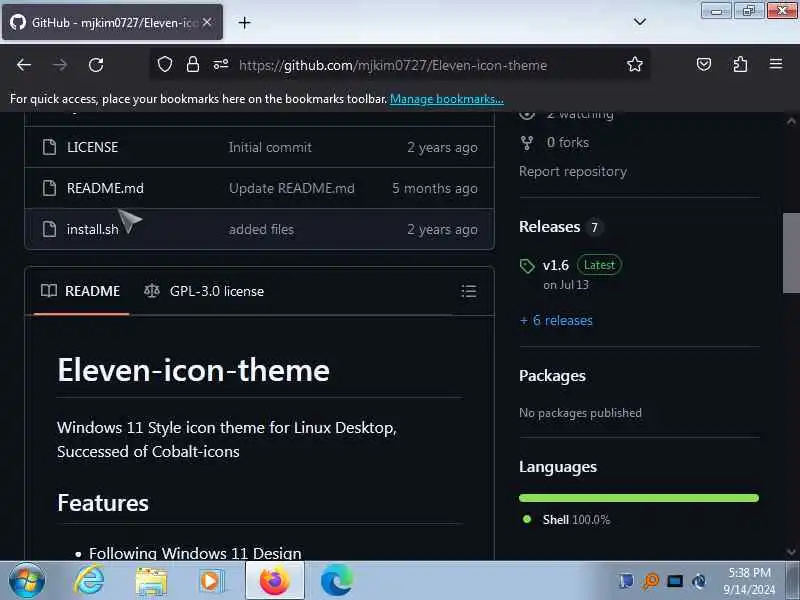800x600 pixels.
Task: Click the file icon next to LICENSE
Action: [49, 147]
